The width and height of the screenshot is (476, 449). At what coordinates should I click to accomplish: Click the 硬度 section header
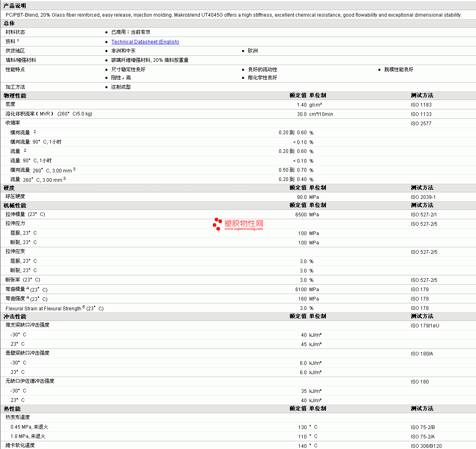[9, 188]
